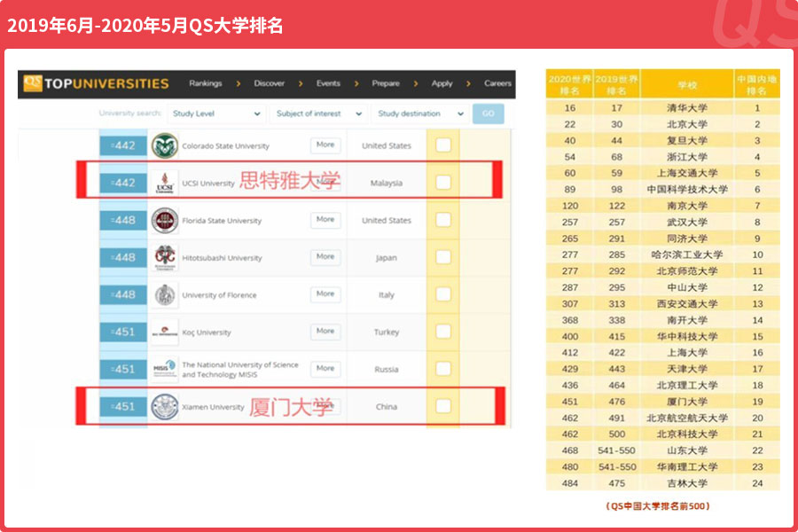
Task: Click the University of Florence name
Action: [x=219, y=295]
